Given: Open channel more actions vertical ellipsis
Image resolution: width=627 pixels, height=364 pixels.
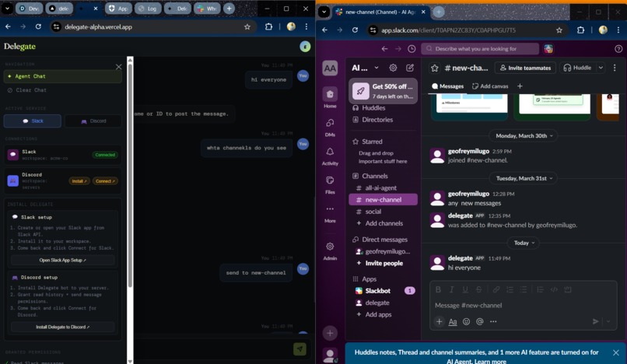Looking at the screenshot, I should tap(615, 68).
